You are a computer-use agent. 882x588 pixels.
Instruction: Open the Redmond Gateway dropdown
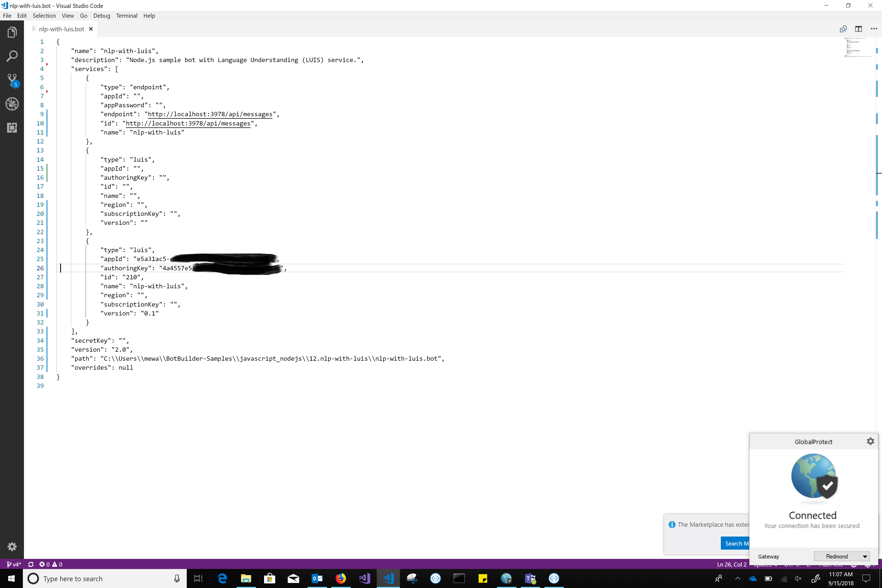[842, 556]
